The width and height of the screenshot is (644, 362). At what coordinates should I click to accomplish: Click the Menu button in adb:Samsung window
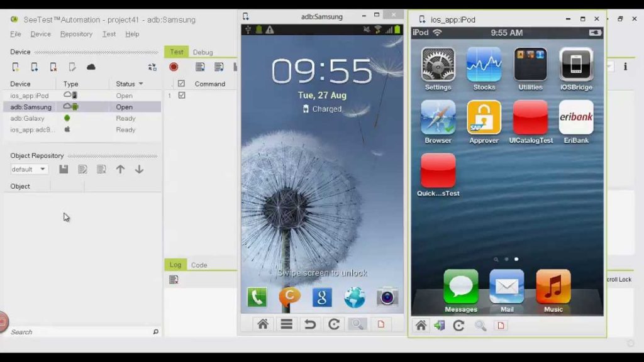point(287,324)
